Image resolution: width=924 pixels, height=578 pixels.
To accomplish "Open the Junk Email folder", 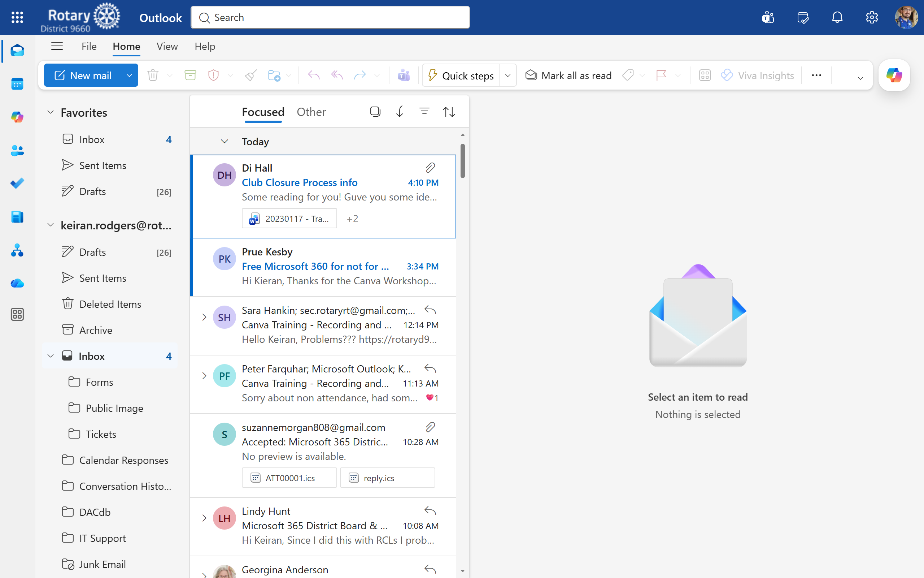I will tap(110, 564).
